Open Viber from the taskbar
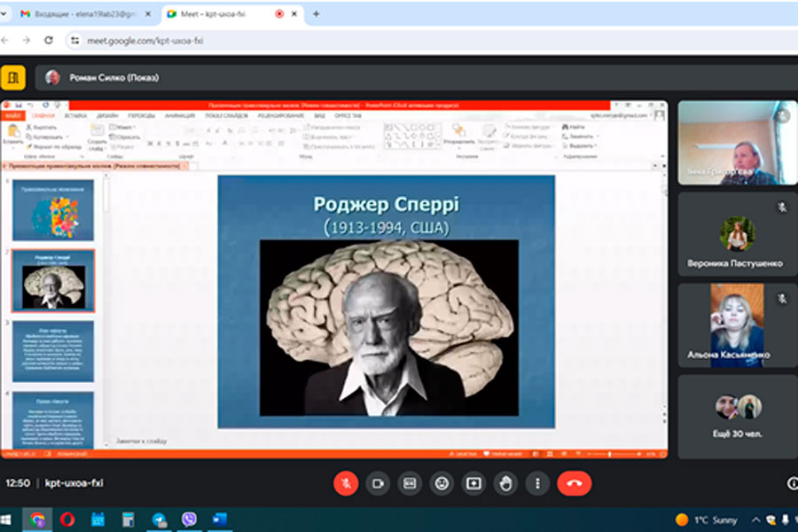Screen dimensions: 798x532 click(189, 520)
